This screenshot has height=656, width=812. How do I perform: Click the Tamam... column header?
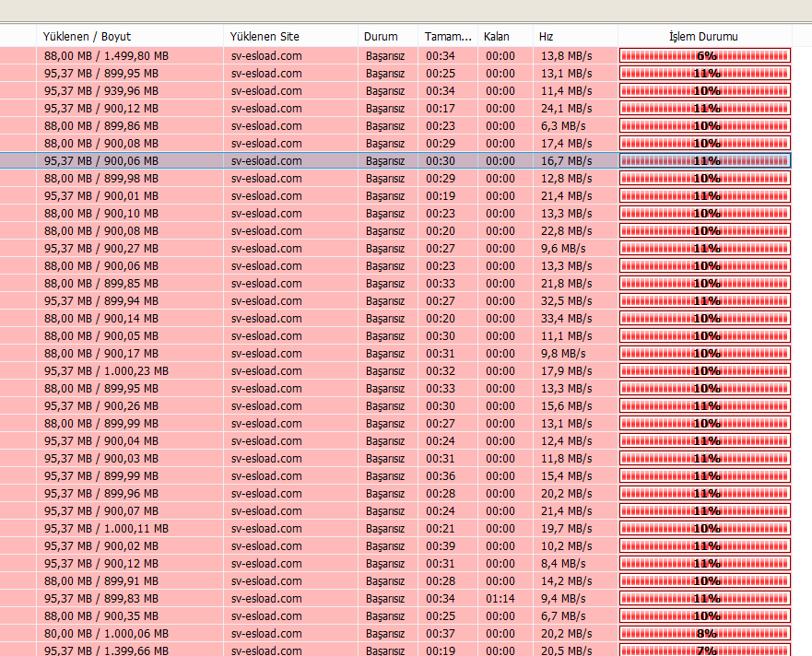pyautogui.click(x=447, y=36)
